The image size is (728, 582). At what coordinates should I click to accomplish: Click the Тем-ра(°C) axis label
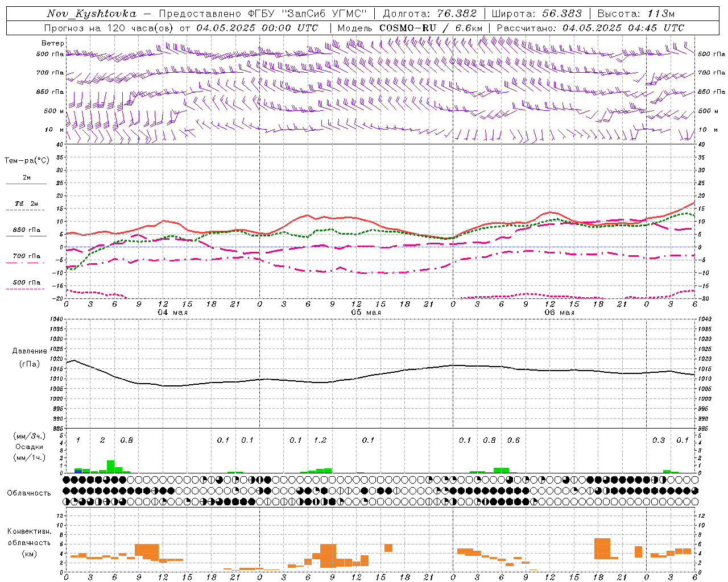(x=27, y=161)
